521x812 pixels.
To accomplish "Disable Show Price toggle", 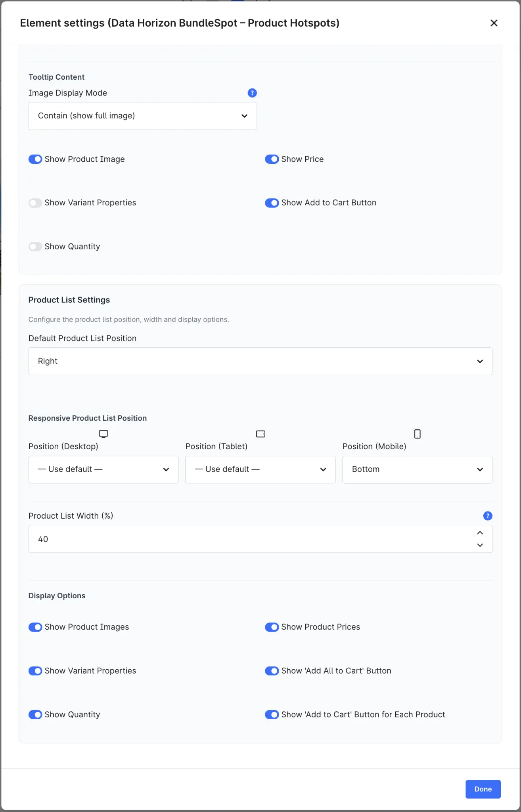I will click(272, 159).
